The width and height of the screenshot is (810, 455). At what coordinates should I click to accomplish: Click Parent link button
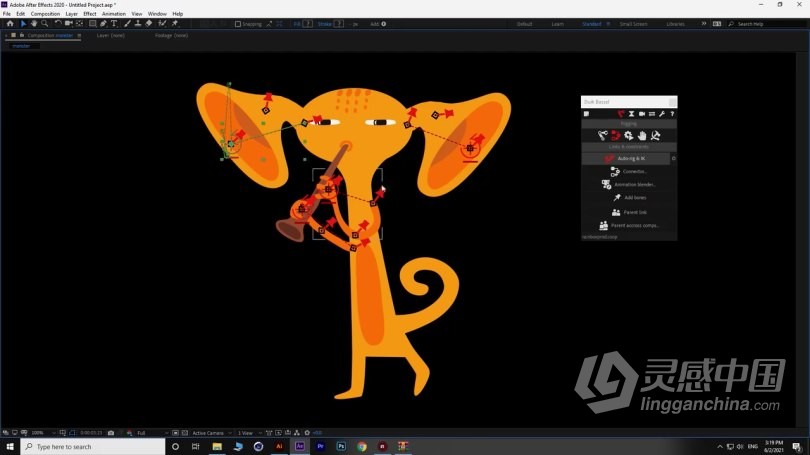coord(629,212)
